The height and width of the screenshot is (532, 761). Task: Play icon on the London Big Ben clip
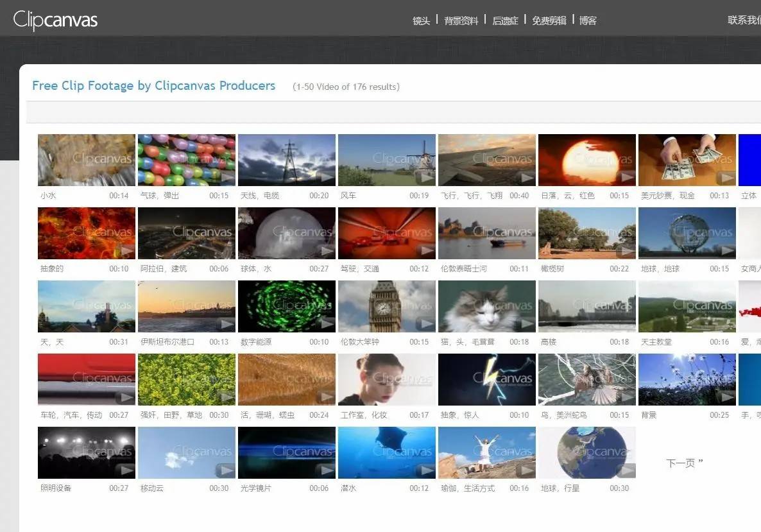pyautogui.click(x=427, y=324)
